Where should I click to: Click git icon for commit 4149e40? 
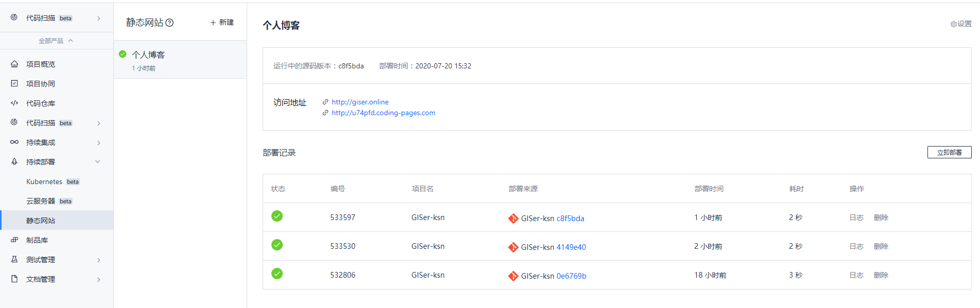pyautogui.click(x=513, y=247)
